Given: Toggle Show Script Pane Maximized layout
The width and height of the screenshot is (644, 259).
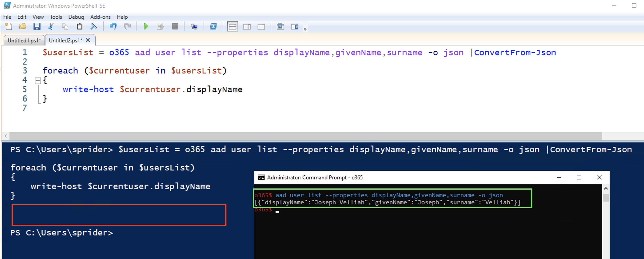Looking at the screenshot, I should (x=261, y=26).
